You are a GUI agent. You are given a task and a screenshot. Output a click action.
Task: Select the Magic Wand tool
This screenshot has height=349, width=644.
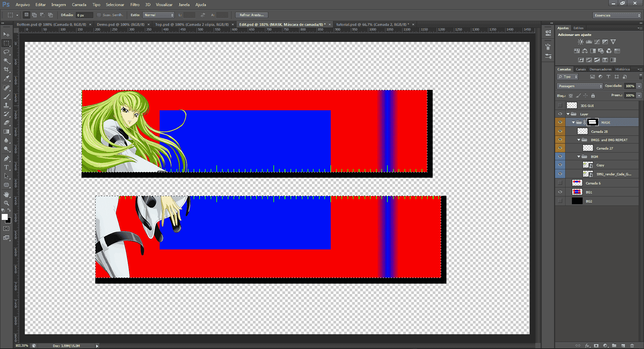coord(6,61)
